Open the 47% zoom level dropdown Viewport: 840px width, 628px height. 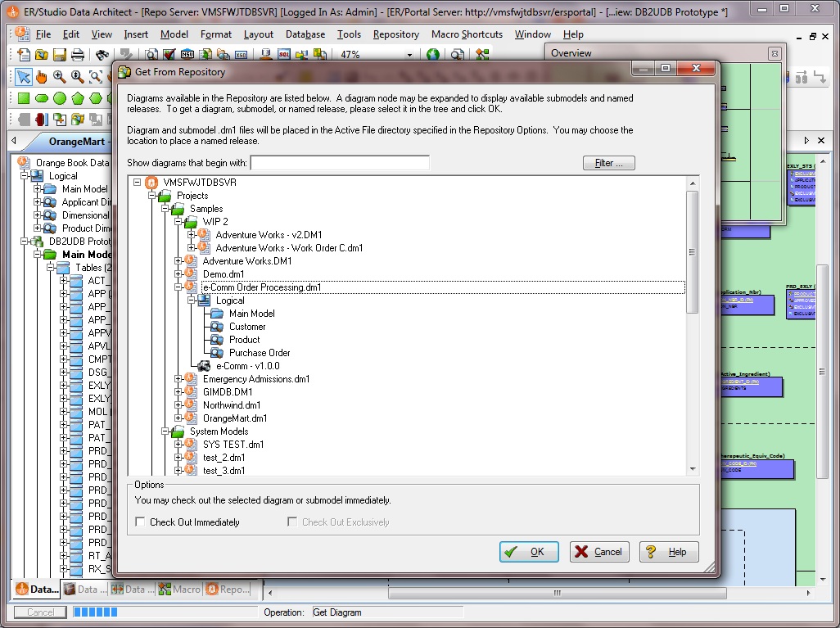click(410, 55)
